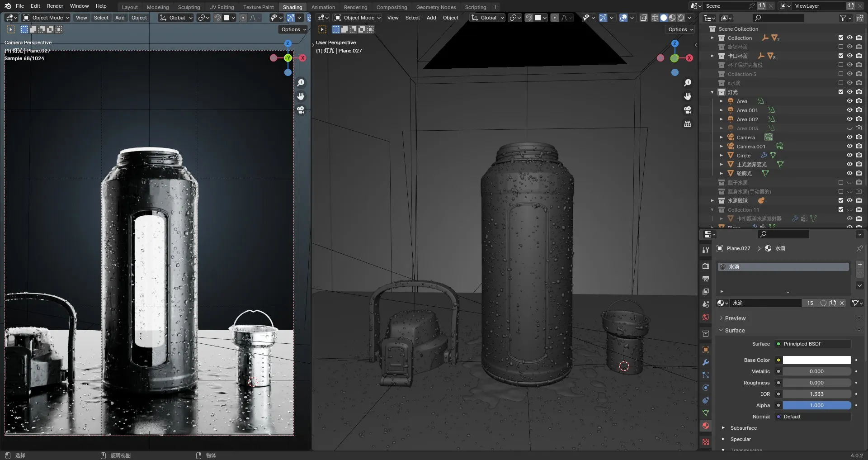Switch to the Compositing workspace tab
Screen dimensions: 868x460
click(392, 7)
